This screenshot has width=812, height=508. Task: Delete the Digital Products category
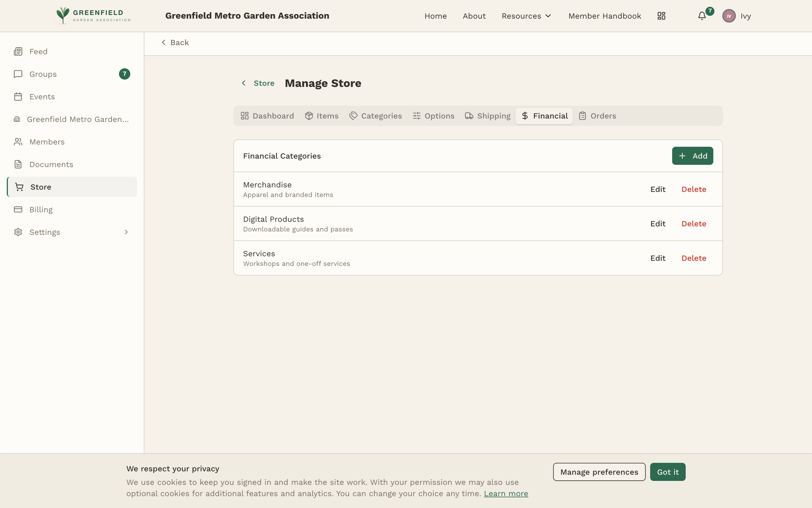(x=694, y=224)
